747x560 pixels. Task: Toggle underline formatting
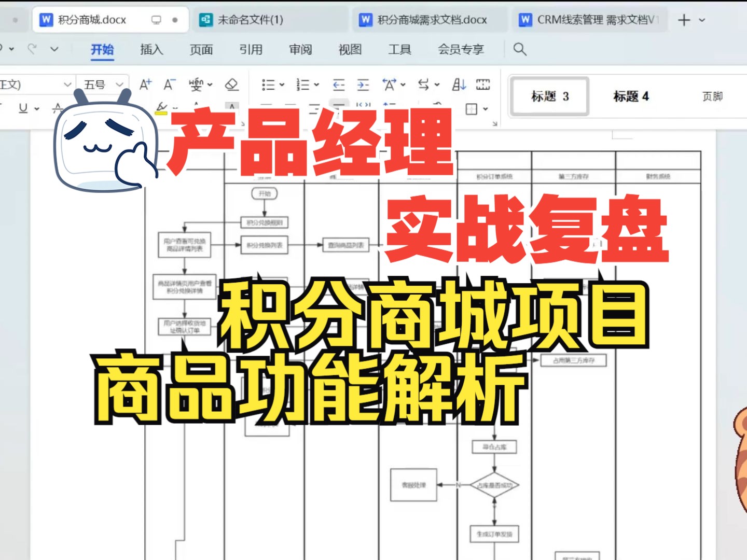coord(23,108)
